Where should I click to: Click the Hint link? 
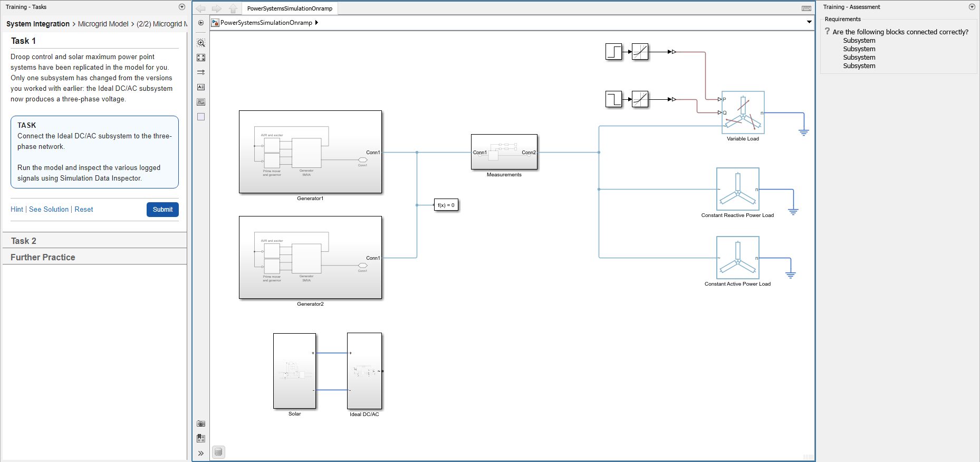17,210
